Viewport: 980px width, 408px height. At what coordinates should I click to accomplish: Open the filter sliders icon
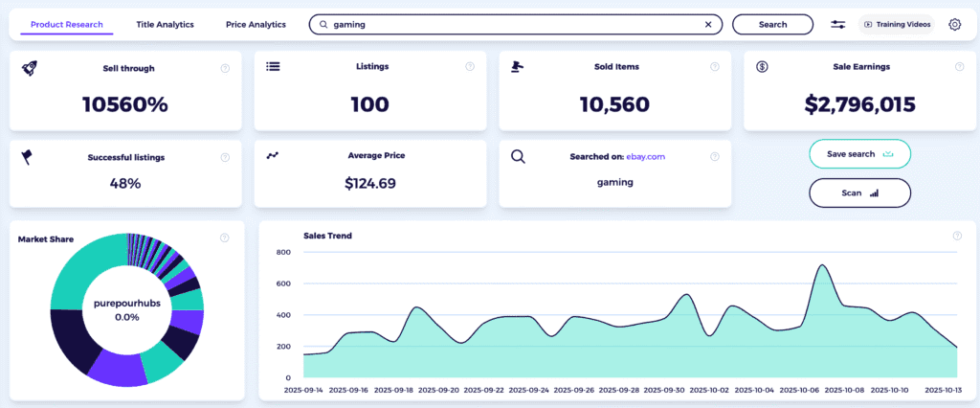(x=838, y=25)
